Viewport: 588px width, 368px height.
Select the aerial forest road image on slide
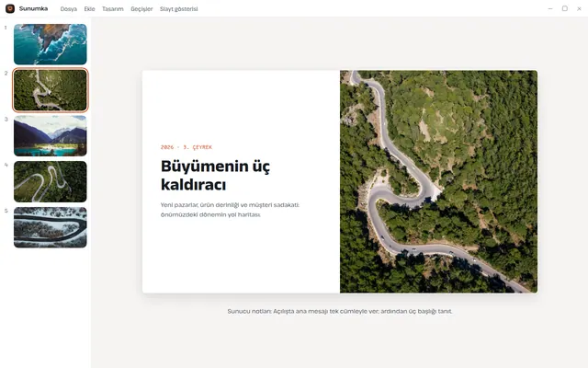pyautogui.click(x=438, y=182)
